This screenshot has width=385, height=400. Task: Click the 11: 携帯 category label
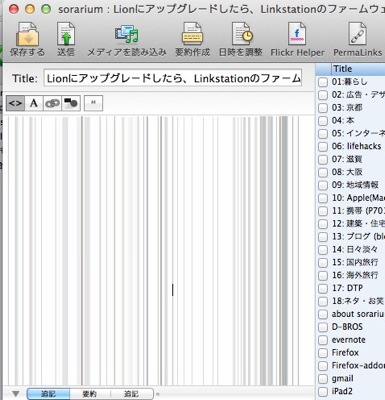pos(358,211)
